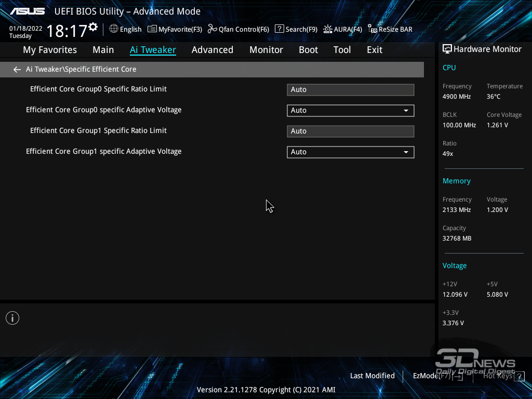Viewport: 532px width, 399px height.
Task: Click the CPU temperature value 36°C
Action: 494,97
